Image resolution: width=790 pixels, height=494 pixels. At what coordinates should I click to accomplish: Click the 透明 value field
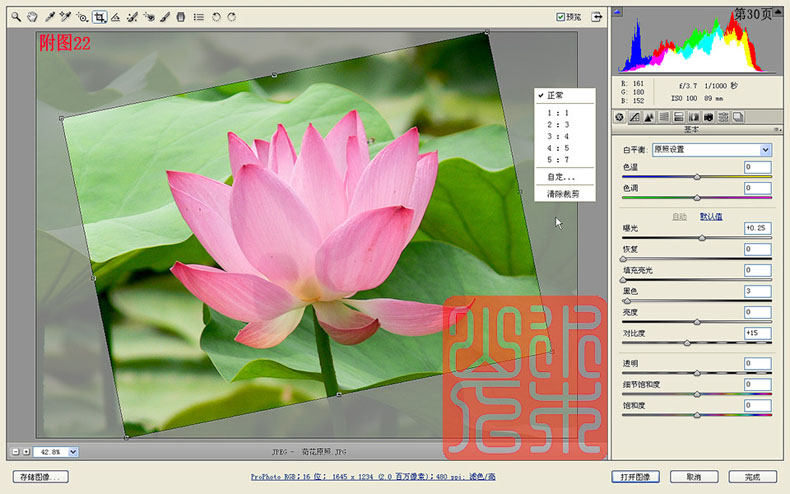(757, 363)
